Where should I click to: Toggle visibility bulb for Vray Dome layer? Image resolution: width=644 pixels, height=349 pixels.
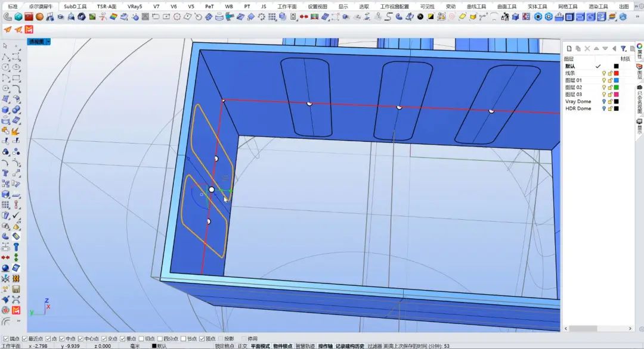pos(603,102)
